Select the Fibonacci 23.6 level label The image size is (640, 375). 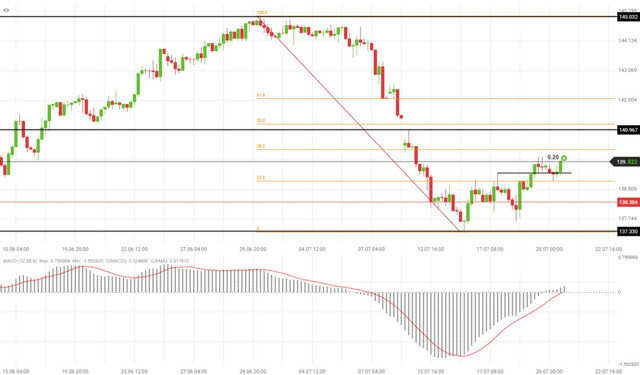(x=261, y=178)
